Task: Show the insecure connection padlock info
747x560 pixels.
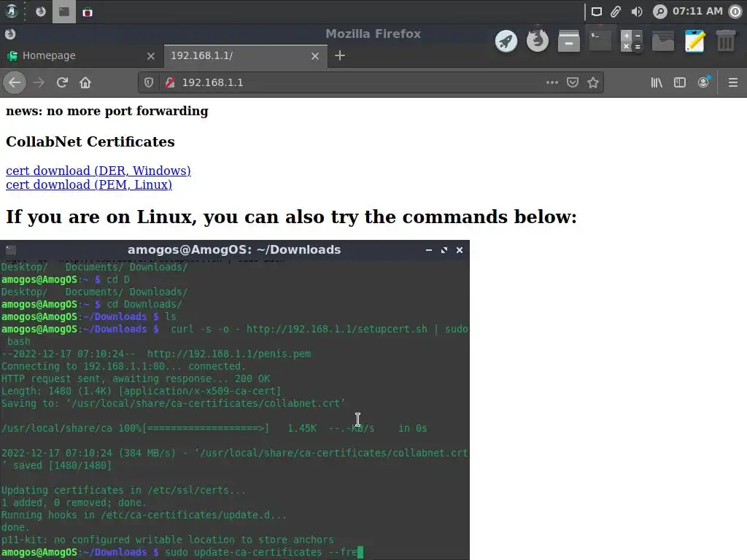Action: click(169, 82)
